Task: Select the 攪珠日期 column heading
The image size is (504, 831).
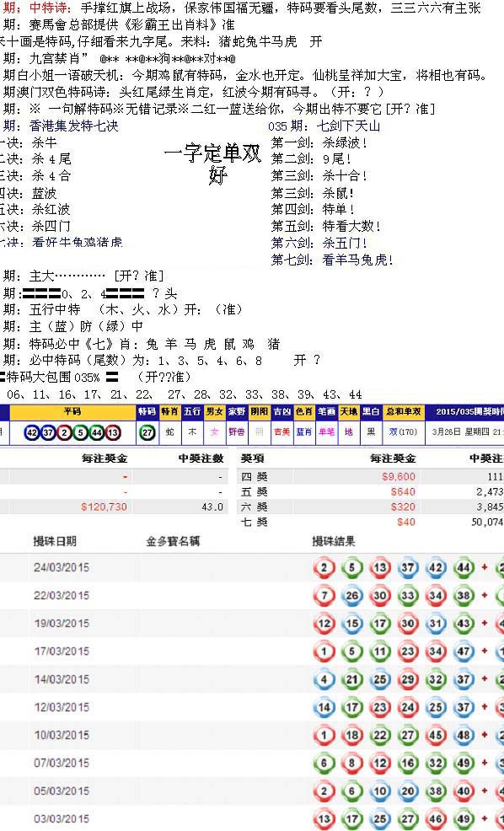Action: click(x=55, y=541)
